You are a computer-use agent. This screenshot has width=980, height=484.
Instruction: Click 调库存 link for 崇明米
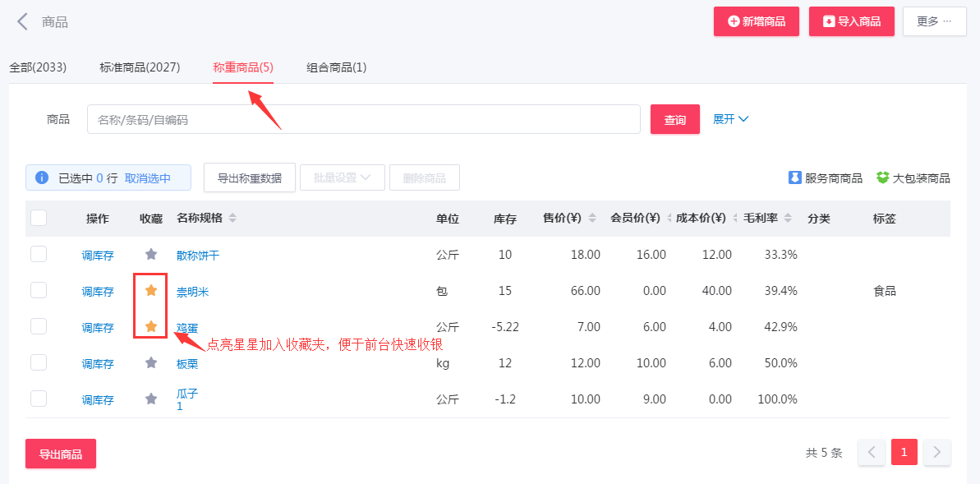point(98,292)
